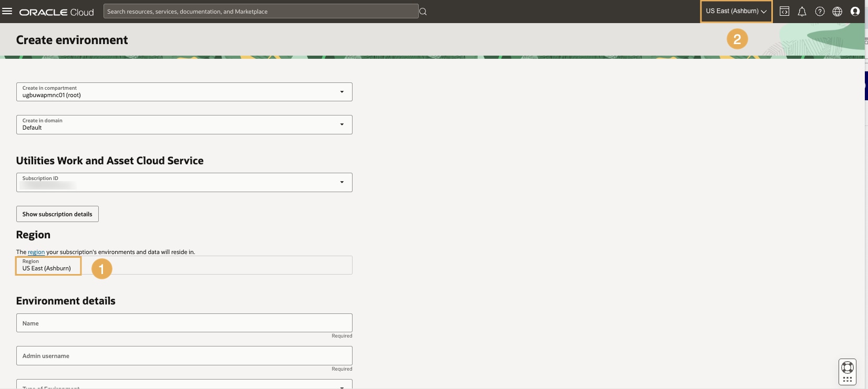The width and height of the screenshot is (868, 389).
Task: Open the user profile menu
Action: 855,12
